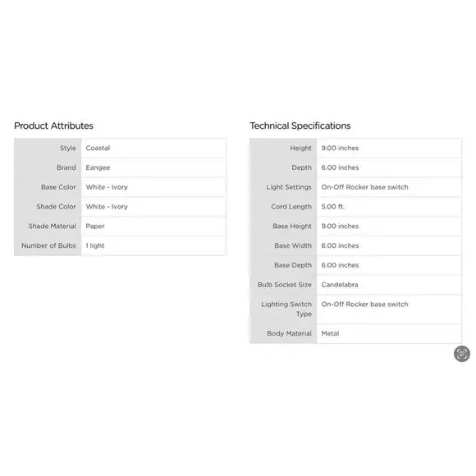Screen dimensions: 476x476
Task: Select the Product Attributes heading
Action: [53, 126]
